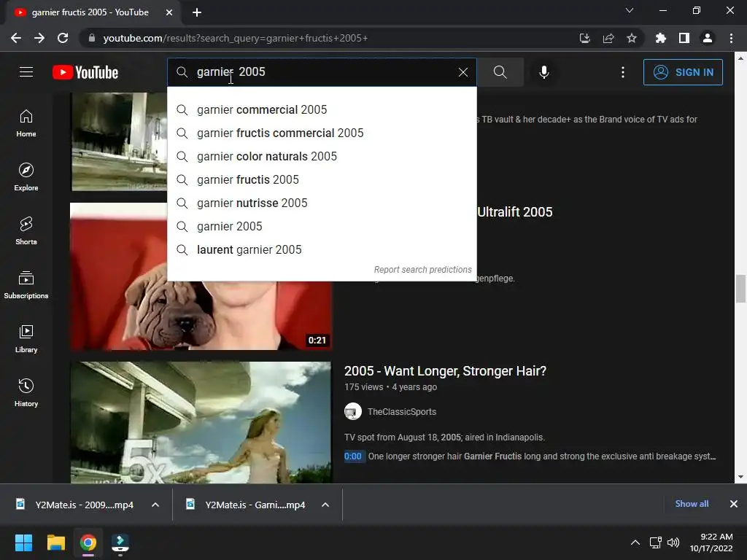Click Chrome icon in the taskbar

click(x=88, y=542)
